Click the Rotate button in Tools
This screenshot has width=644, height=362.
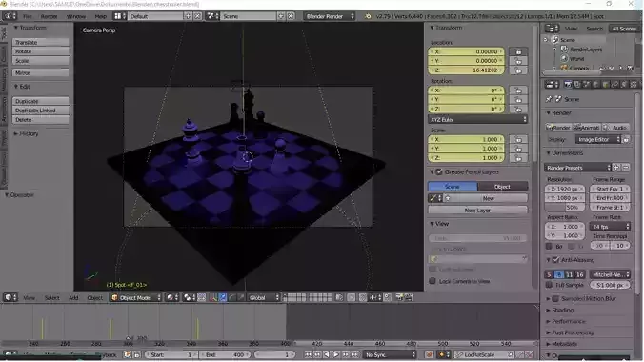click(x=41, y=51)
